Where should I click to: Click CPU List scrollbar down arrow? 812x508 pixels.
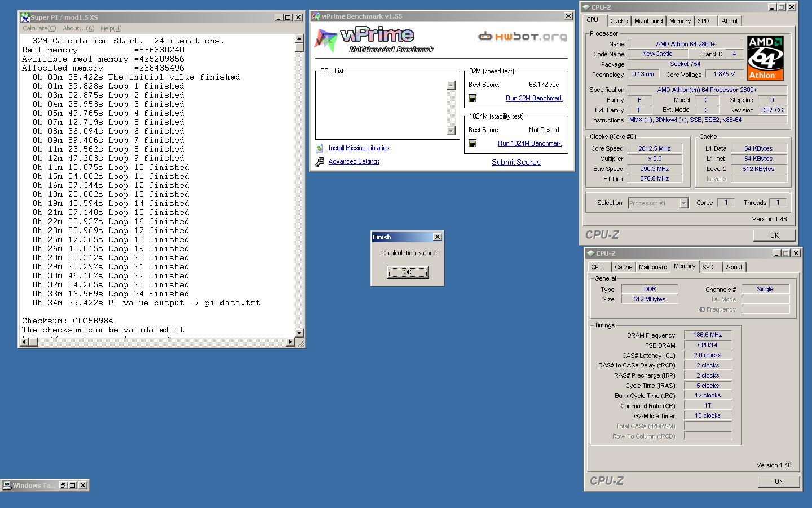point(451,131)
